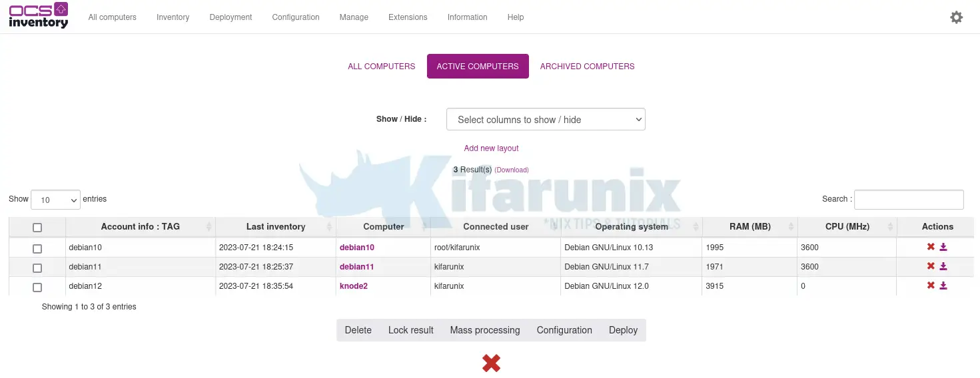Switch to ARCHIVED COMPUTERS tab

pyautogui.click(x=587, y=66)
